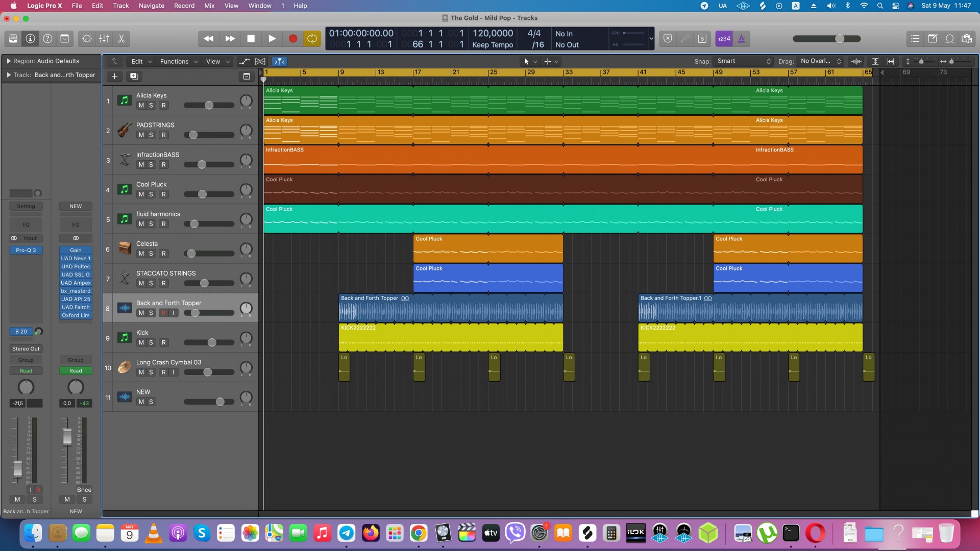The height and width of the screenshot is (551, 980).
Task: Expand the Track inspector disclosure triangle
Action: 9,75
